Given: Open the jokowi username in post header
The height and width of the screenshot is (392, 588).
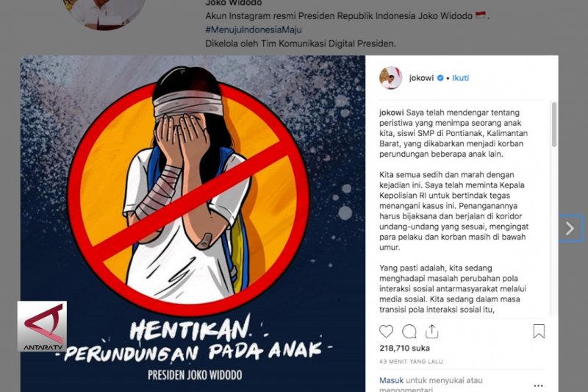Looking at the screenshot, I should tap(421, 78).
